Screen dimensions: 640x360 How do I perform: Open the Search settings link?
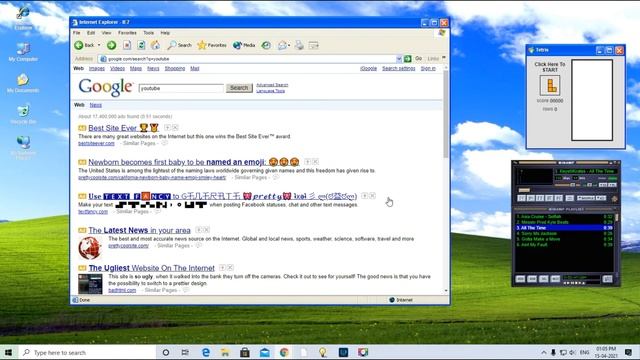(x=398, y=69)
